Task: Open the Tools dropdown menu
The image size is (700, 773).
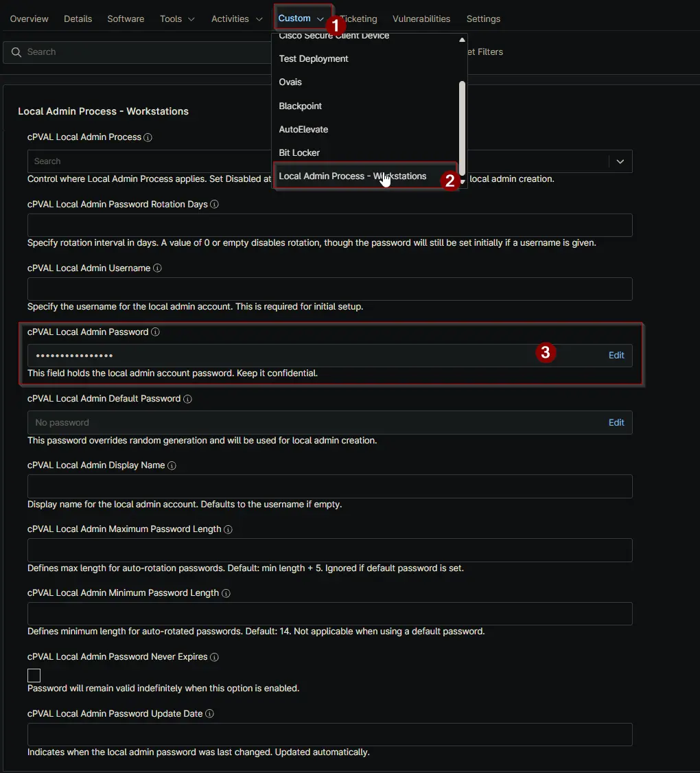Action: pos(177,19)
